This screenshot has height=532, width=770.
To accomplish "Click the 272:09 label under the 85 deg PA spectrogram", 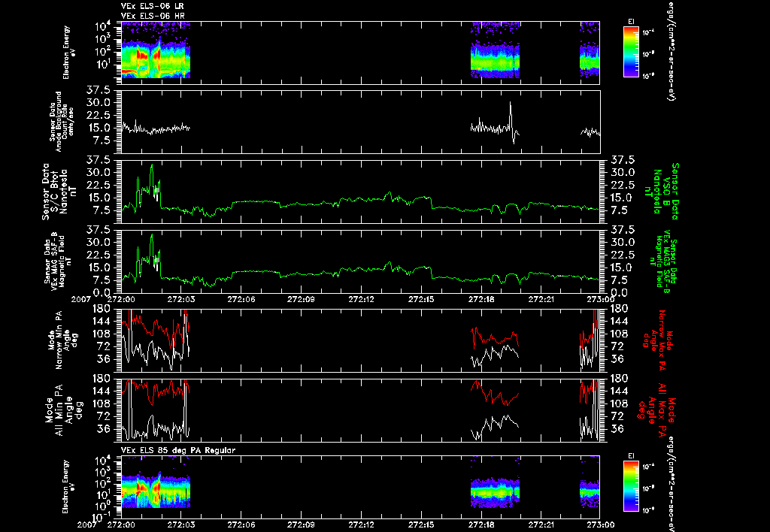I will pyautogui.click(x=301, y=524).
